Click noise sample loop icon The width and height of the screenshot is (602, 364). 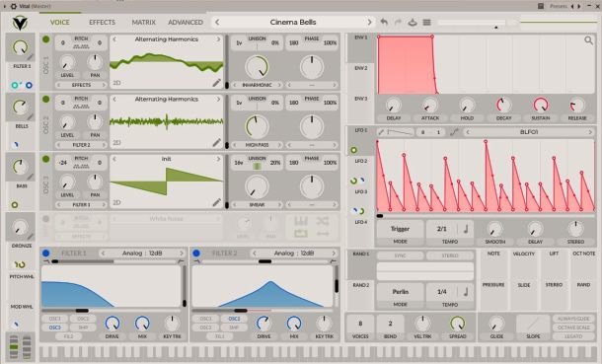[301, 233]
